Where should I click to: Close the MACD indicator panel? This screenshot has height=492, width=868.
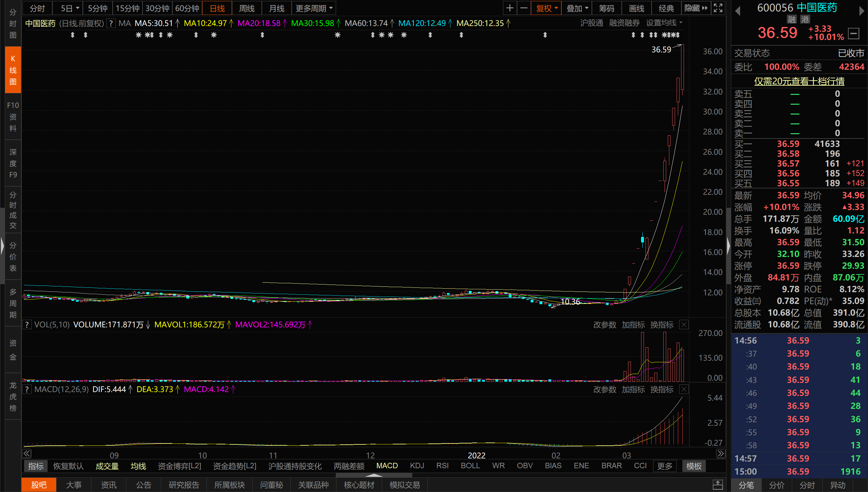click(x=684, y=390)
